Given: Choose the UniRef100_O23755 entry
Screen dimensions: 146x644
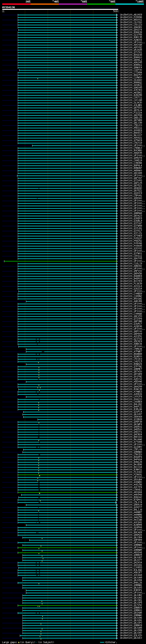Looking at the screenshot, I should (x=131, y=35).
